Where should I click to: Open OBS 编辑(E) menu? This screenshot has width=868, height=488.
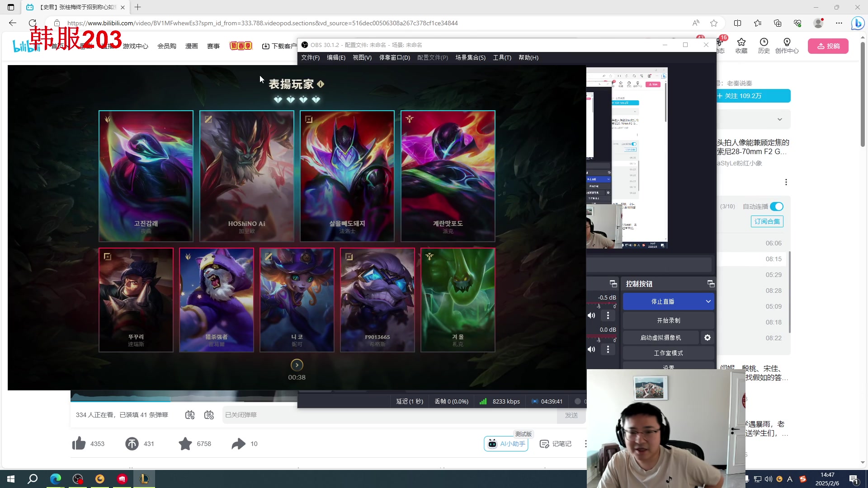tap(336, 58)
